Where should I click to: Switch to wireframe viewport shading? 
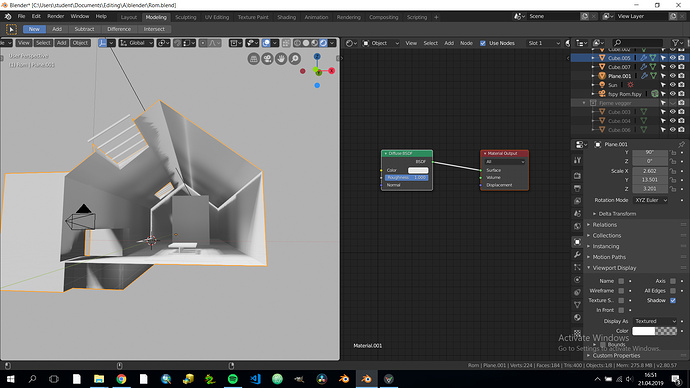[x=297, y=43]
